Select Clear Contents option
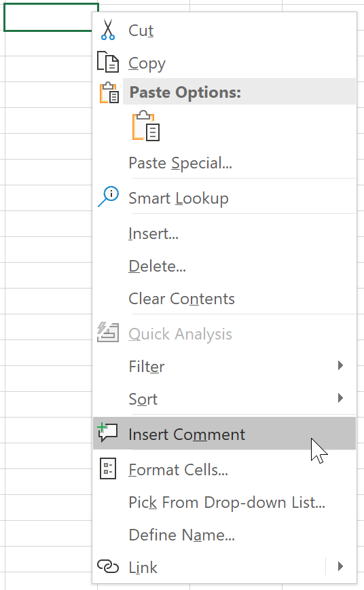The width and height of the screenshot is (364, 590). click(182, 299)
